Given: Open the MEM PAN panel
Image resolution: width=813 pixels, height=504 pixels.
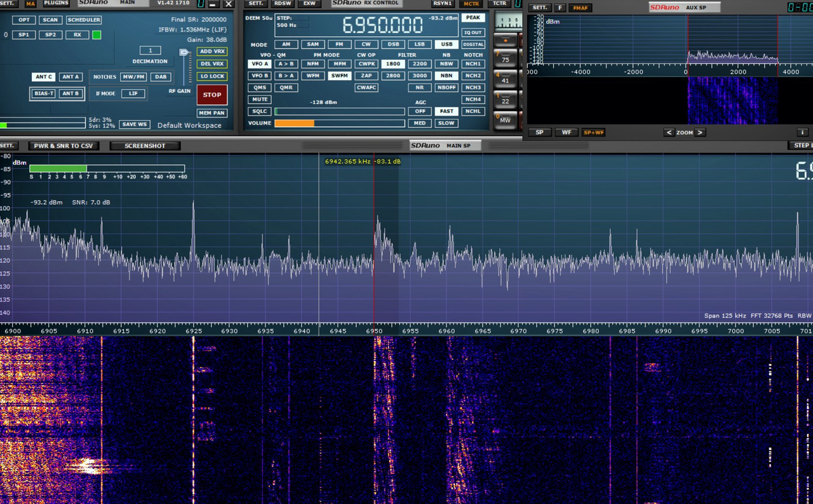Looking at the screenshot, I should 212,113.
